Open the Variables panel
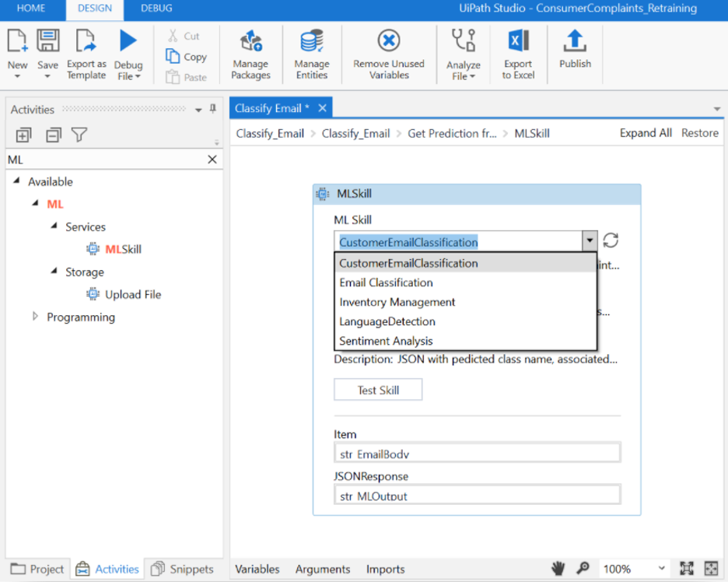 (257, 569)
